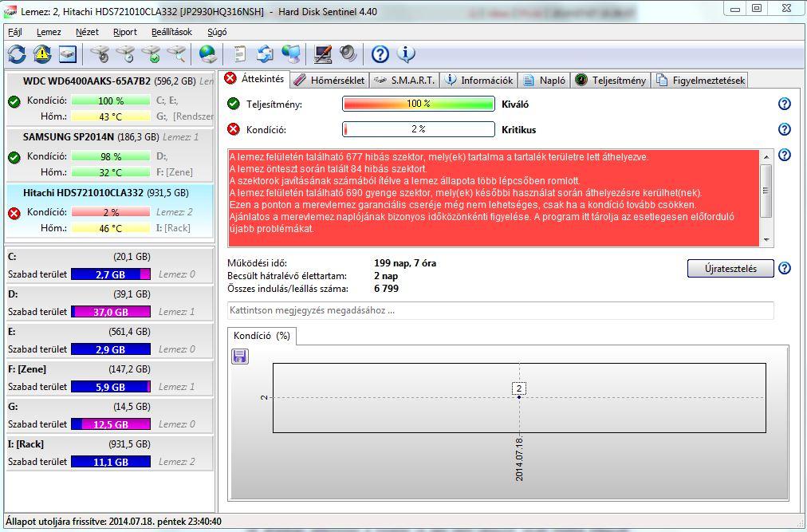The height and width of the screenshot is (532, 807).
Task: Click the Teljesítmény 100 % performance bar
Action: [419, 104]
